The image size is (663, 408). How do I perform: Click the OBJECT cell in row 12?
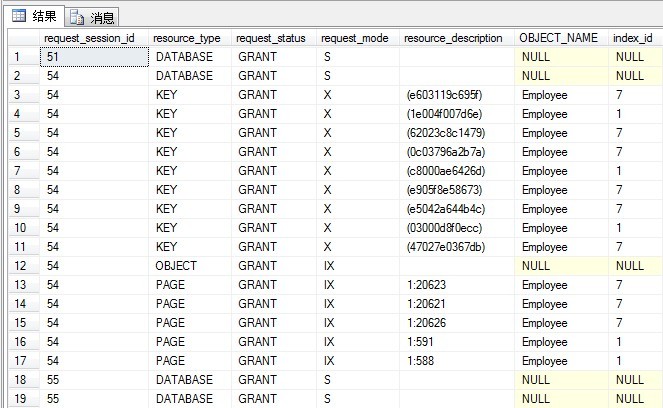176,266
